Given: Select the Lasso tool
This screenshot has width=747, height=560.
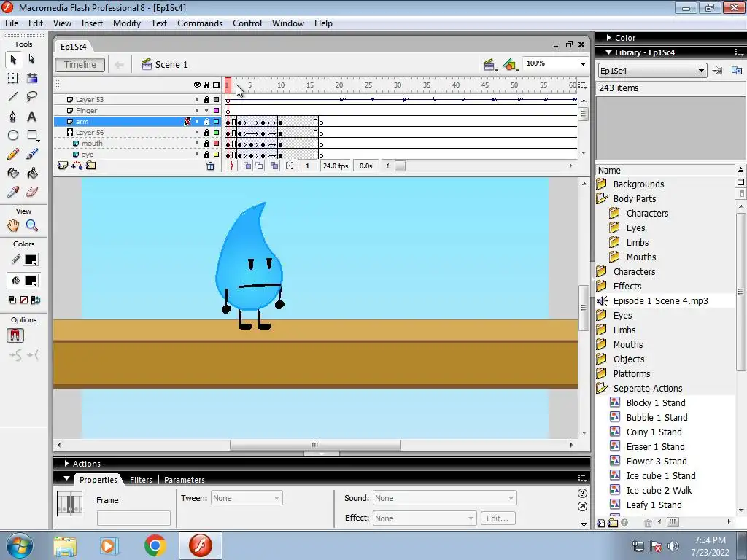Looking at the screenshot, I should coord(31,97).
